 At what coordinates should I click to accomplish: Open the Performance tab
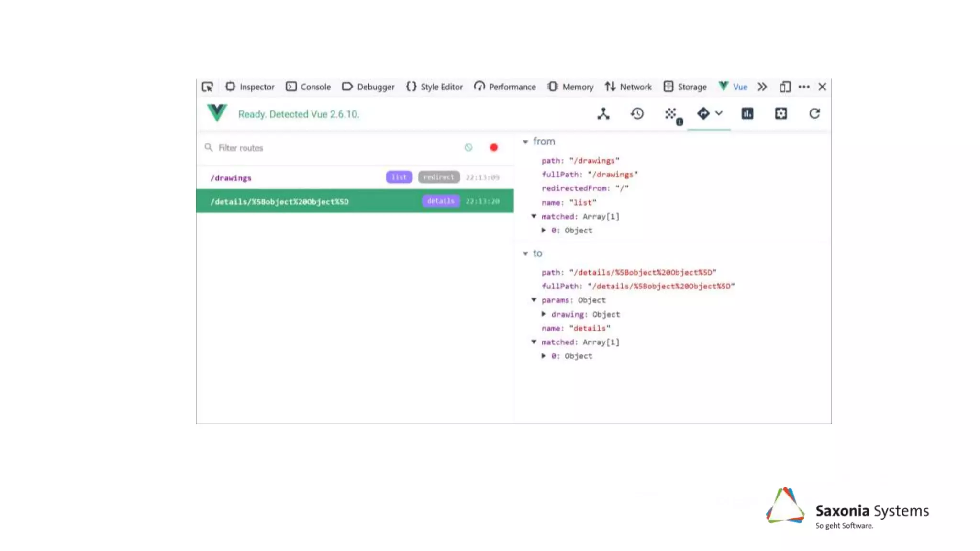(505, 87)
